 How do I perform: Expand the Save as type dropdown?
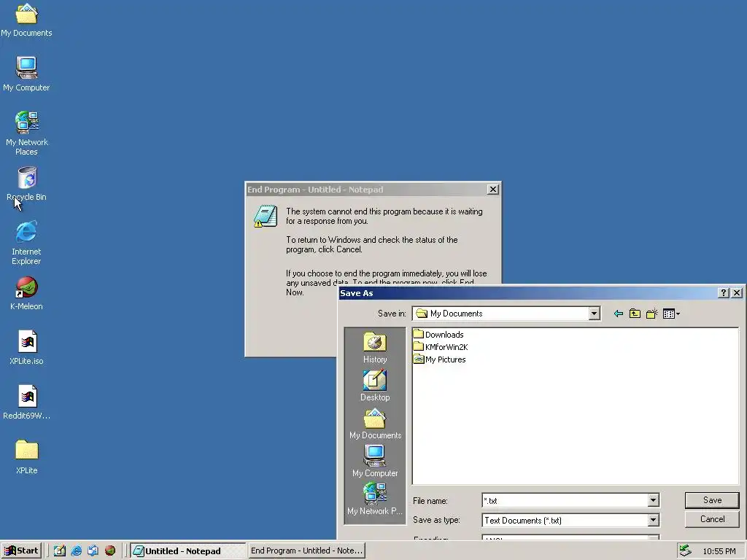coord(653,520)
